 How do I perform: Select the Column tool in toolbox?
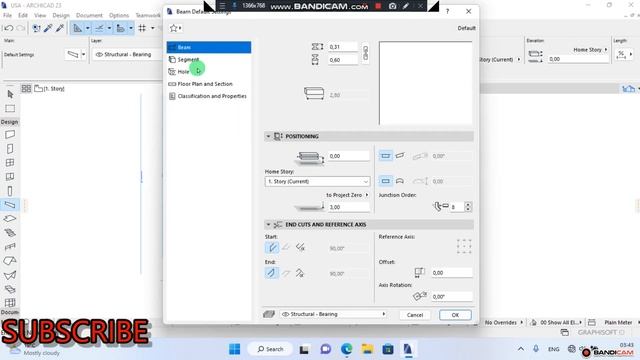(10, 191)
